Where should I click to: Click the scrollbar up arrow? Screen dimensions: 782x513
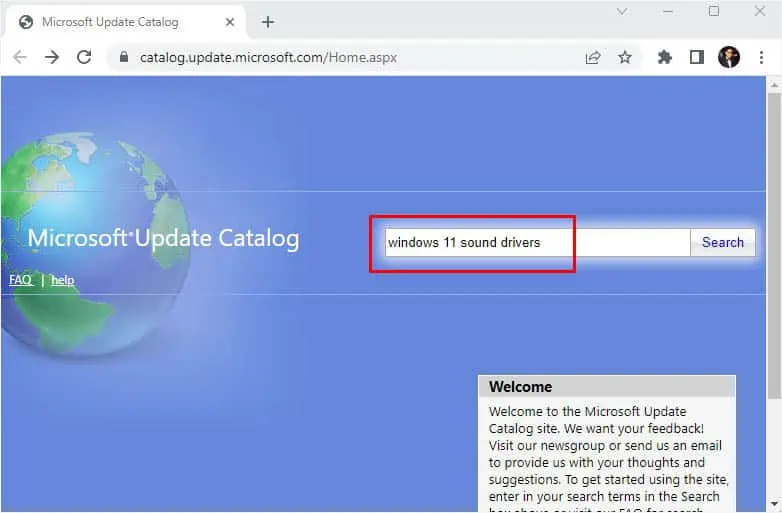[774, 85]
